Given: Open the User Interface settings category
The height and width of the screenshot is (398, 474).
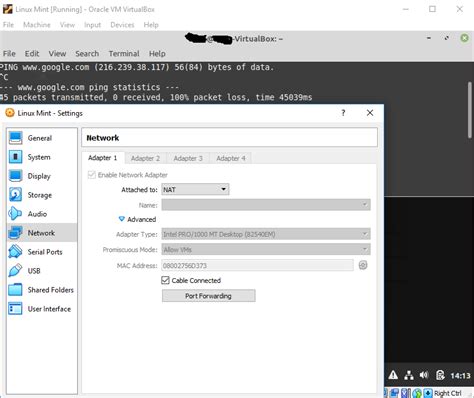Looking at the screenshot, I should 42,309.
